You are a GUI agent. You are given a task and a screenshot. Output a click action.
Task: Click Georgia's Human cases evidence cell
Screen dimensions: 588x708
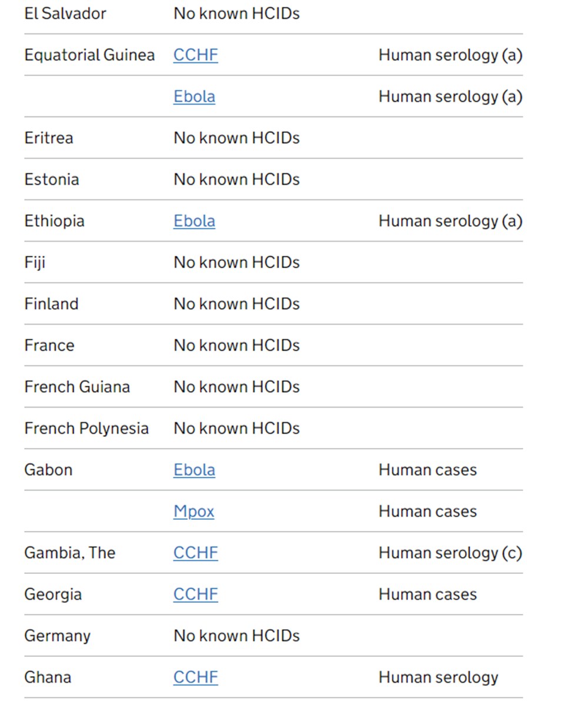tap(427, 595)
